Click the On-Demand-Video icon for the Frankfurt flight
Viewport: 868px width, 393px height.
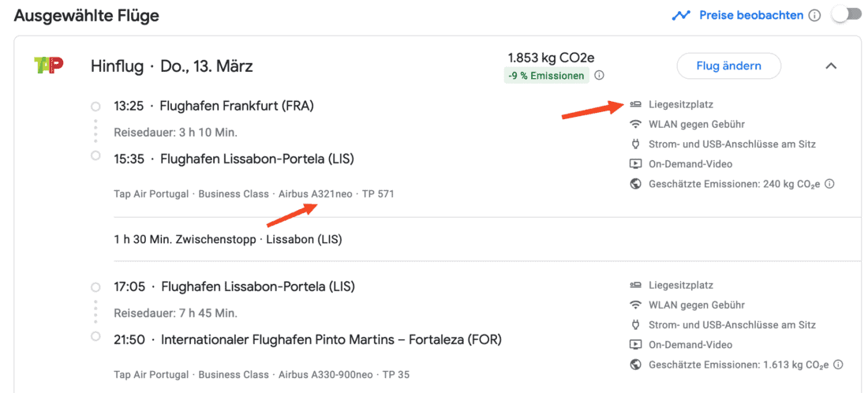pyautogui.click(x=635, y=164)
